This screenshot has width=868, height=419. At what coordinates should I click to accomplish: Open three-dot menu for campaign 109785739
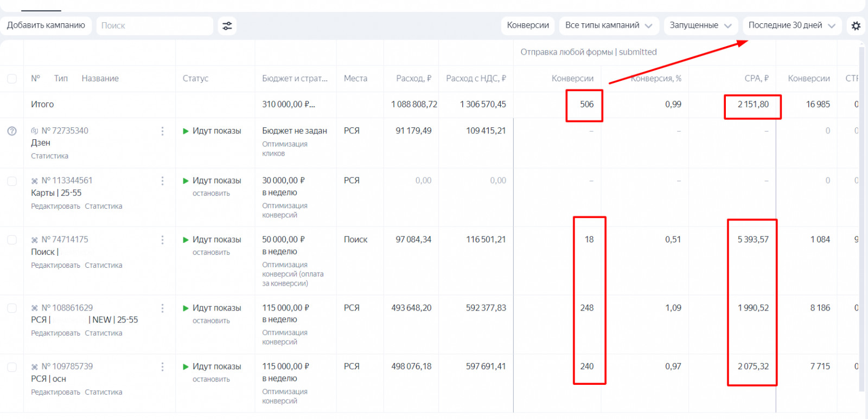(x=162, y=367)
